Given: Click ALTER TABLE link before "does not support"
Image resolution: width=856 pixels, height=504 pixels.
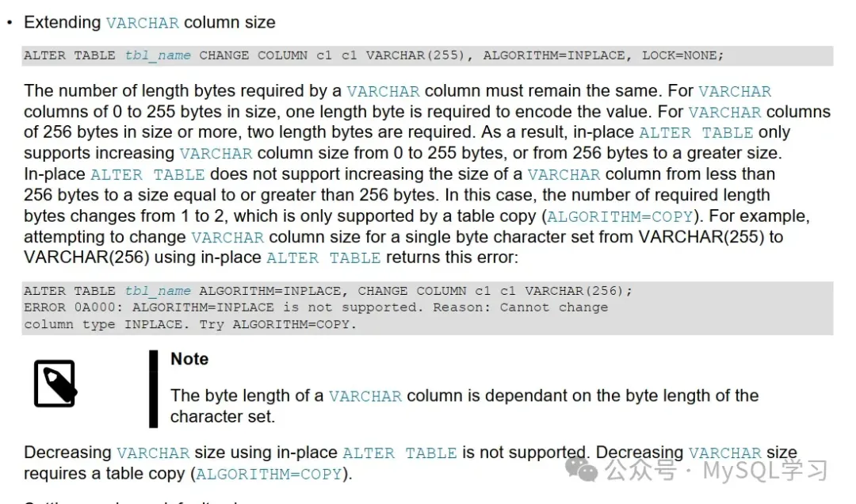Looking at the screenshot, I should pos(147,174).
